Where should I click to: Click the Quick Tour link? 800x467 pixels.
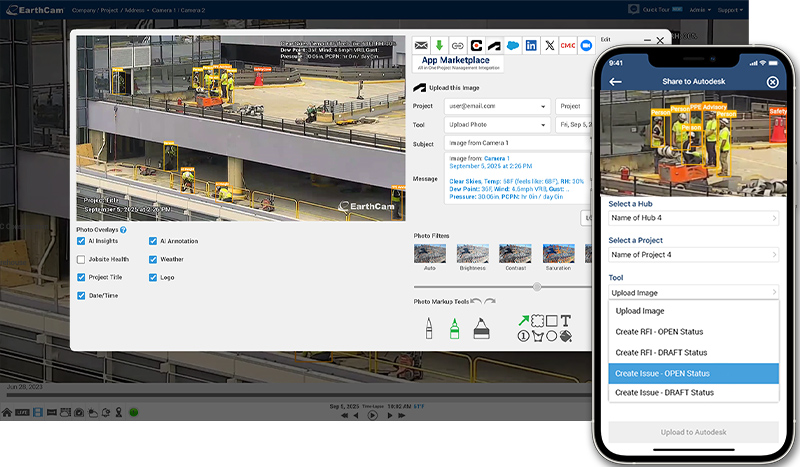pos(655,10)
